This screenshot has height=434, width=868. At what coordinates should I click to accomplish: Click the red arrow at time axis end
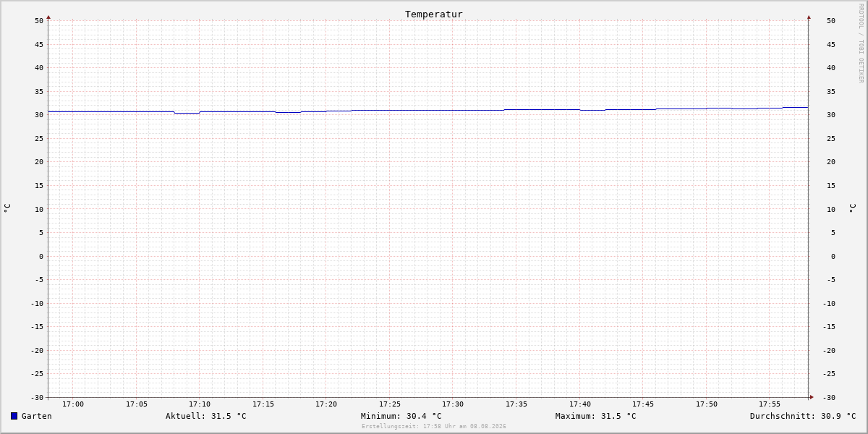[x=812, y=397]
